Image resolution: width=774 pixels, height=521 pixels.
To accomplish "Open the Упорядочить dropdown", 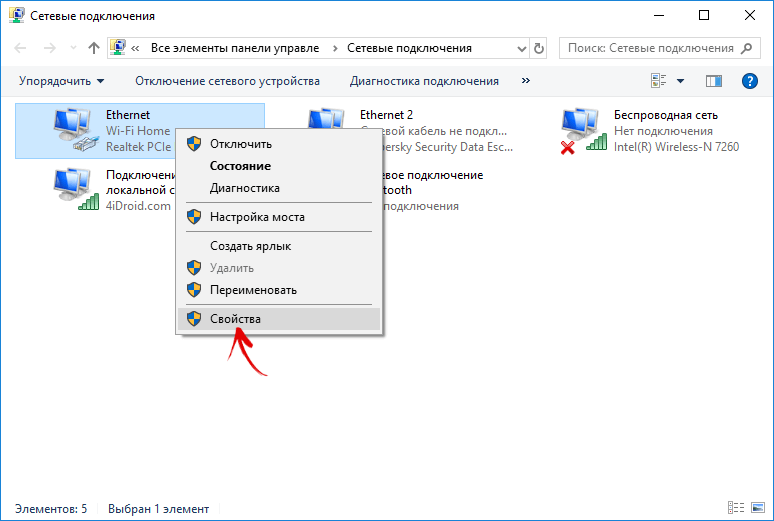I will pyautogui.click(x=62, y=81).
